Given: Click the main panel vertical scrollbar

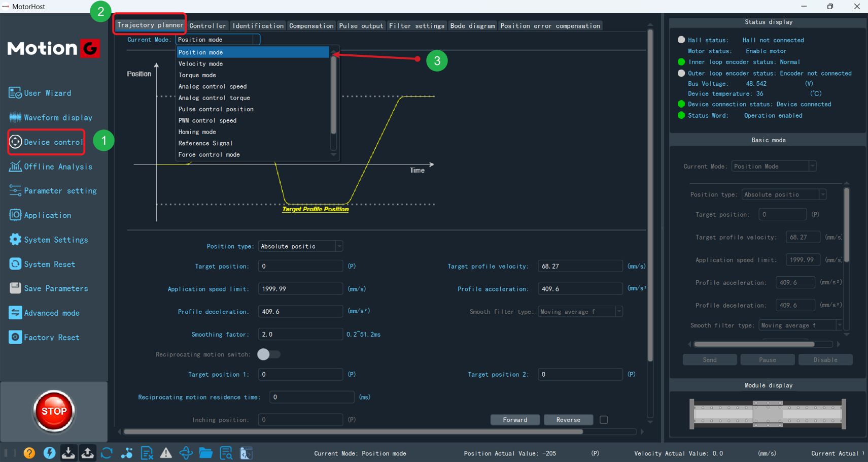Looking at the screenshot, I should pos(650,195).
